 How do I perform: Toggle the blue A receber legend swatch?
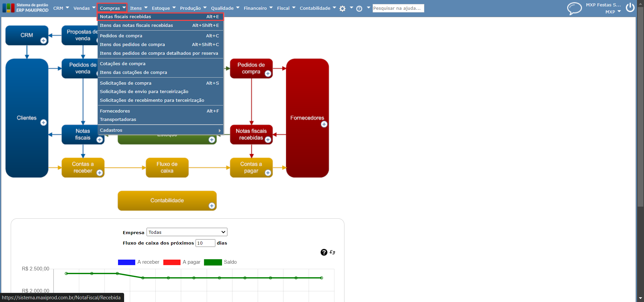click(x=126, y=262)
